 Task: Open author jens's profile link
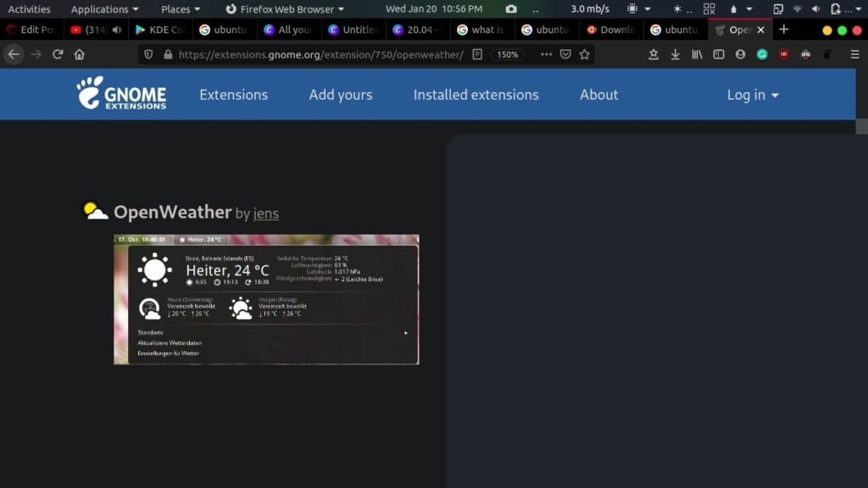[x=265, y=213]
